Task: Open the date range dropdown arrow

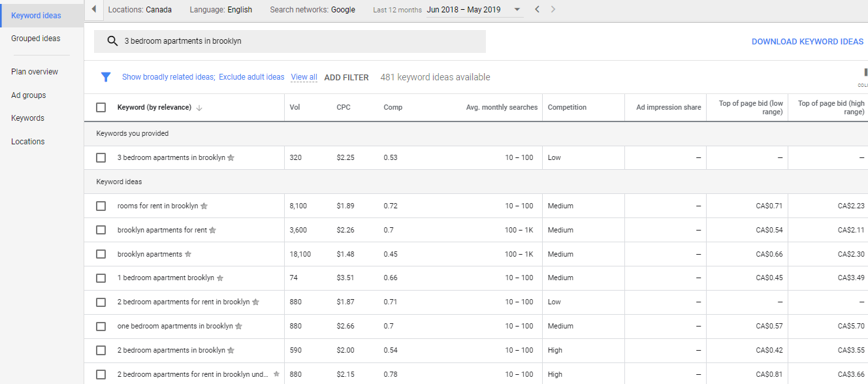Action: click(517, 10)
